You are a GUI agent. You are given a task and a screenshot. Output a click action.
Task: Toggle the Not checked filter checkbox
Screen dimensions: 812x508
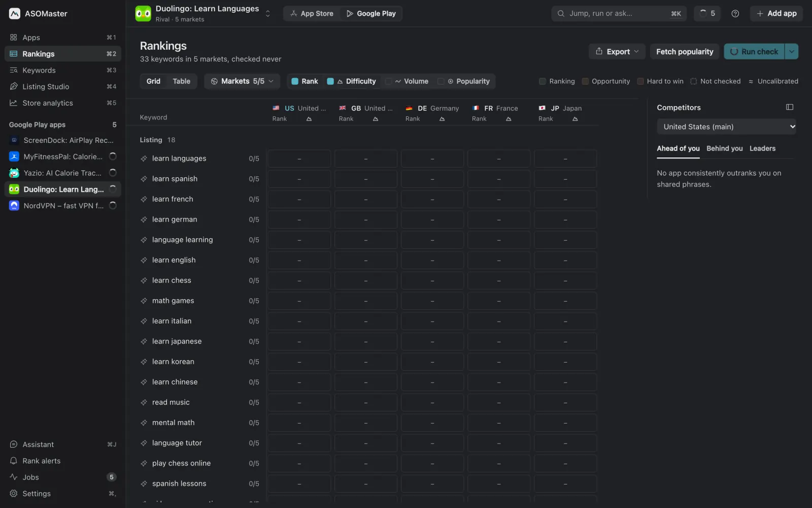click(x=694, y=81)
